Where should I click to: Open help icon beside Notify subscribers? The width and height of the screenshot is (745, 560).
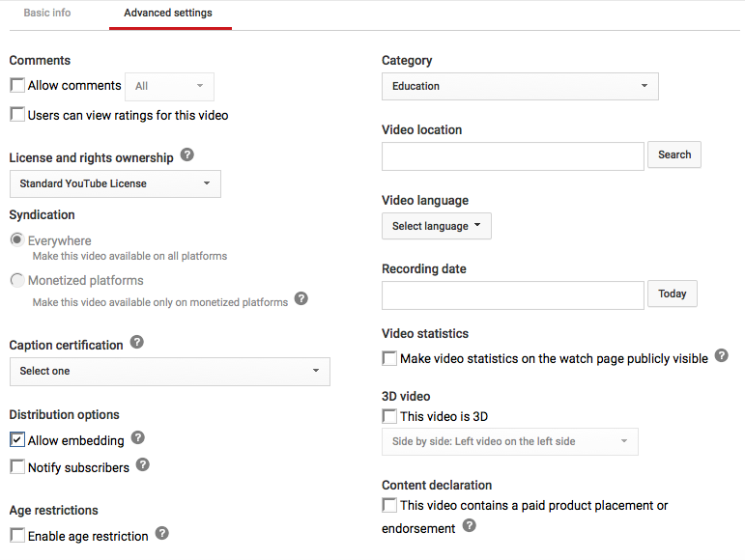pyautogui.click(x=143, y=464)
